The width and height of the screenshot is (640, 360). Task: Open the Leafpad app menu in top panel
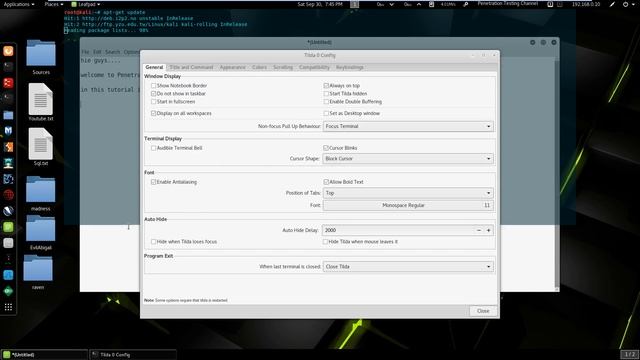point(86,4)
